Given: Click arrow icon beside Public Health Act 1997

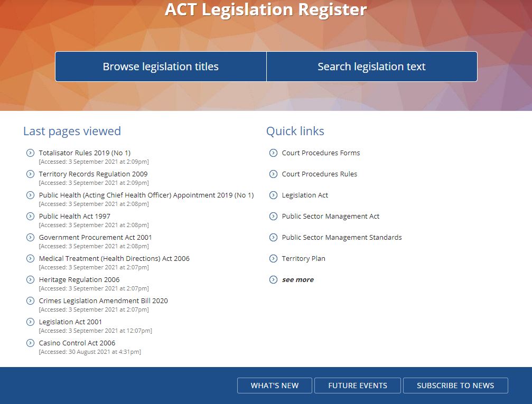Looking at the screenshot, I should [30, 217].
